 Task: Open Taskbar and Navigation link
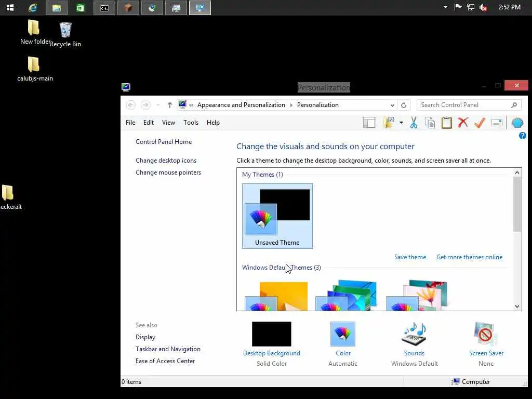point(168,349)
